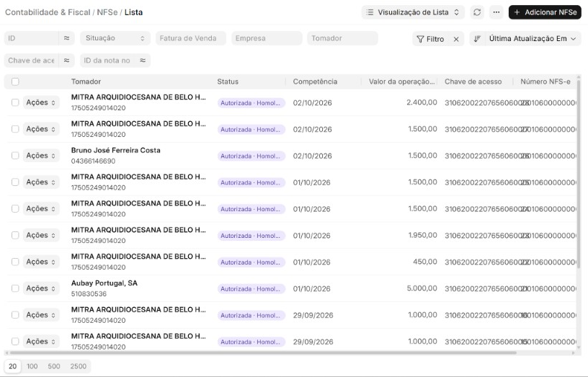588x377 pixels.
Task: Click Aubay Portugal, SA name
Action: [104, 283]
